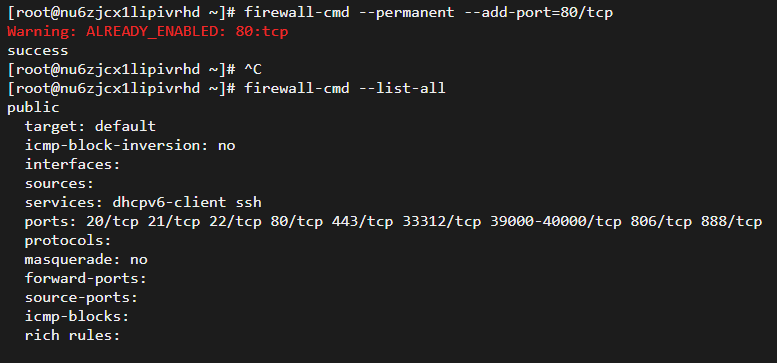Click the red ALREADY_ENABLED warning line
Image resolution: width=777 pixels, height=363 pixels.
pos(148,32)
